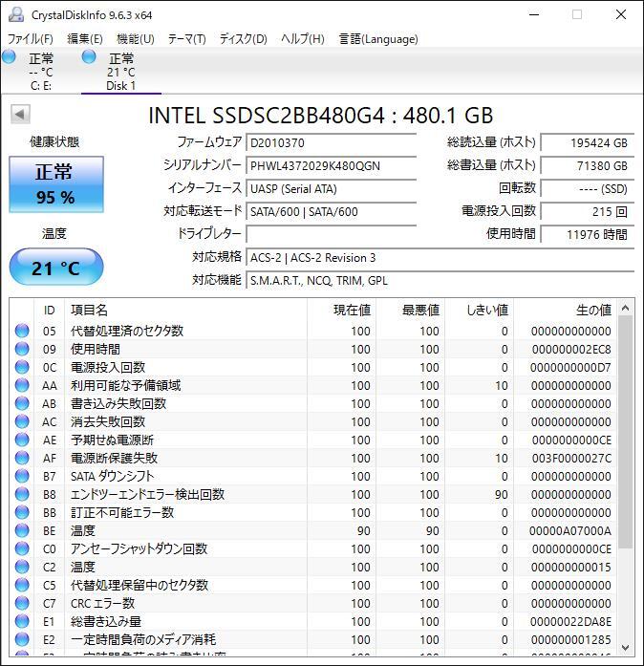Image resolution: width=644 pixels, height=666 pixels.
Task: Click status icon for attribute BE 温度 row
Action: click(x=22, y=530)
